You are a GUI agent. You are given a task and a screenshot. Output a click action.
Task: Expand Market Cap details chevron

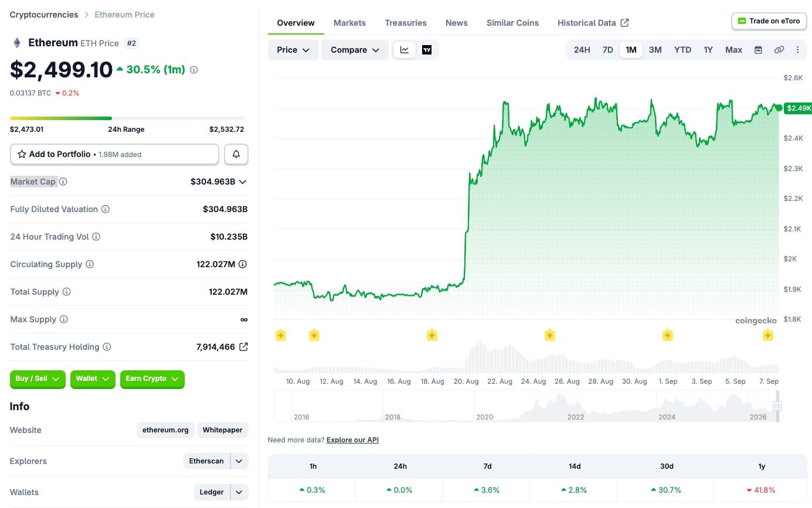(243, 182)
